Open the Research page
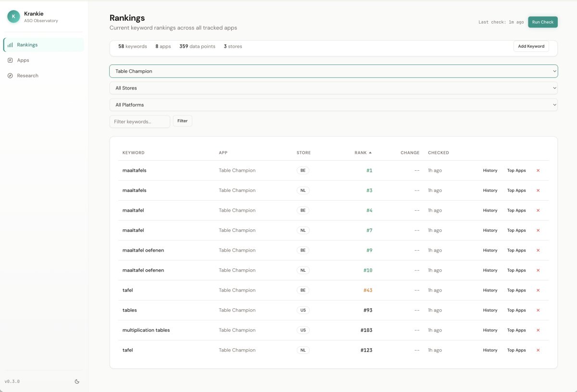The image size is (577, 392). coord(27,76)
